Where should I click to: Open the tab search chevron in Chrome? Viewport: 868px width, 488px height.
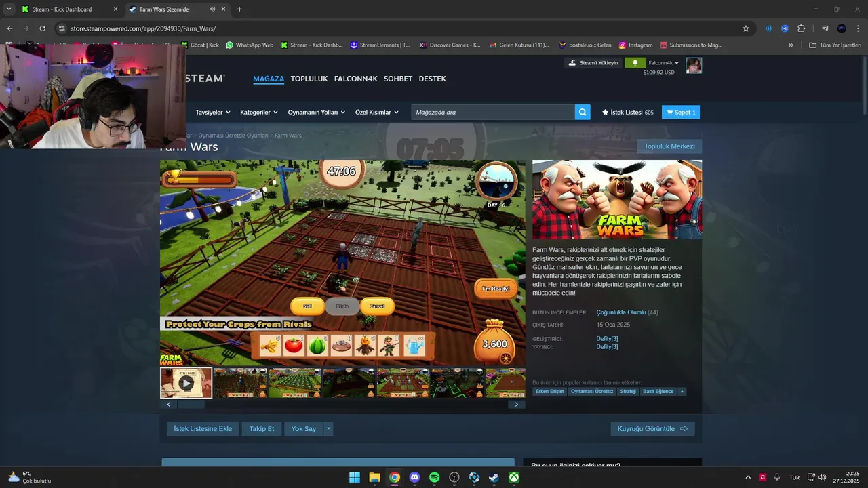coord(9,9)
